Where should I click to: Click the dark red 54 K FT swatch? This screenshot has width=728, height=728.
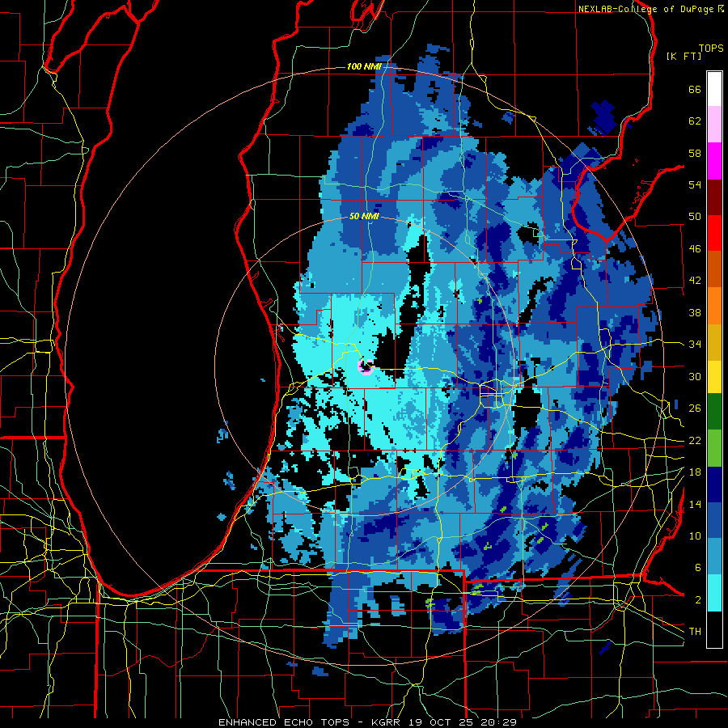point(714,197)
